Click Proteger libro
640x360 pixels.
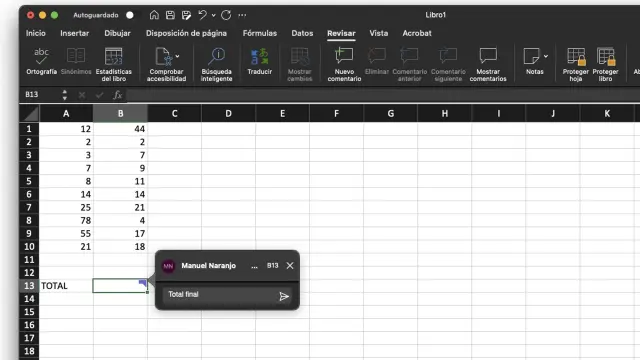click(x=605, y=64)
